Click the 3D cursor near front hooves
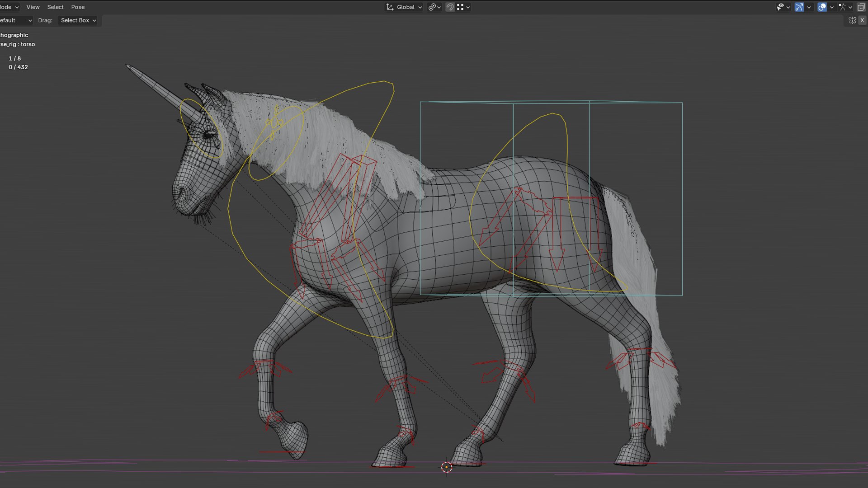This screenshot has width=868, height=488. [447, 467]
